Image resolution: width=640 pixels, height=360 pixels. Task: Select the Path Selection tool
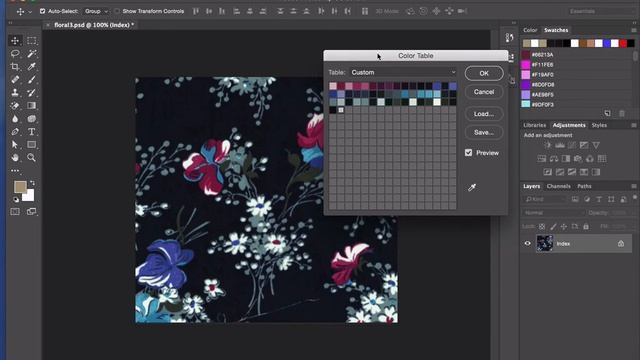click(15, 144)
